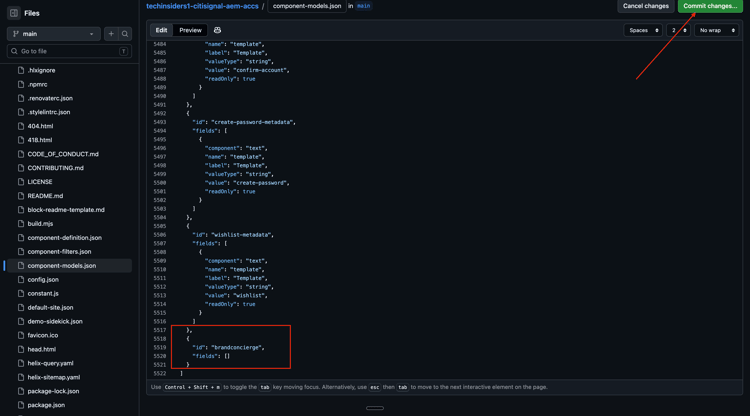Screen dimensions: 750x416
Task: Switch to the Preview tab
Action: [x=190, y=30]
